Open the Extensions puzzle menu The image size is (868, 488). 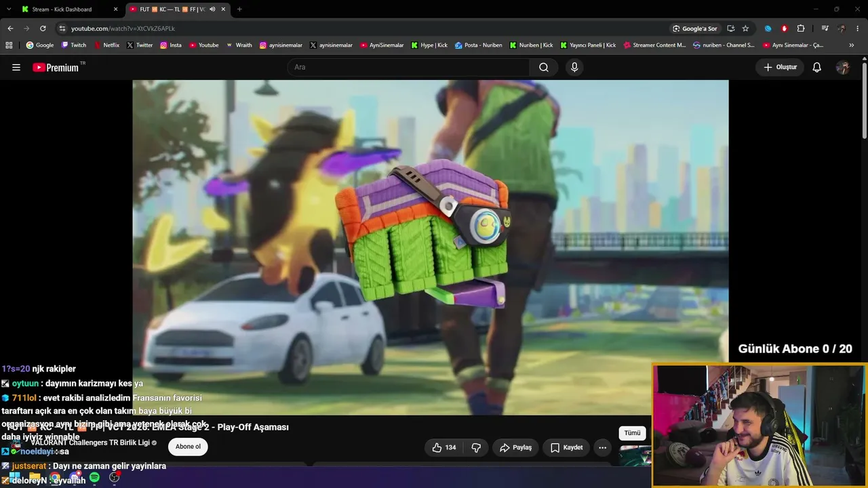click(x=801, y=28)
